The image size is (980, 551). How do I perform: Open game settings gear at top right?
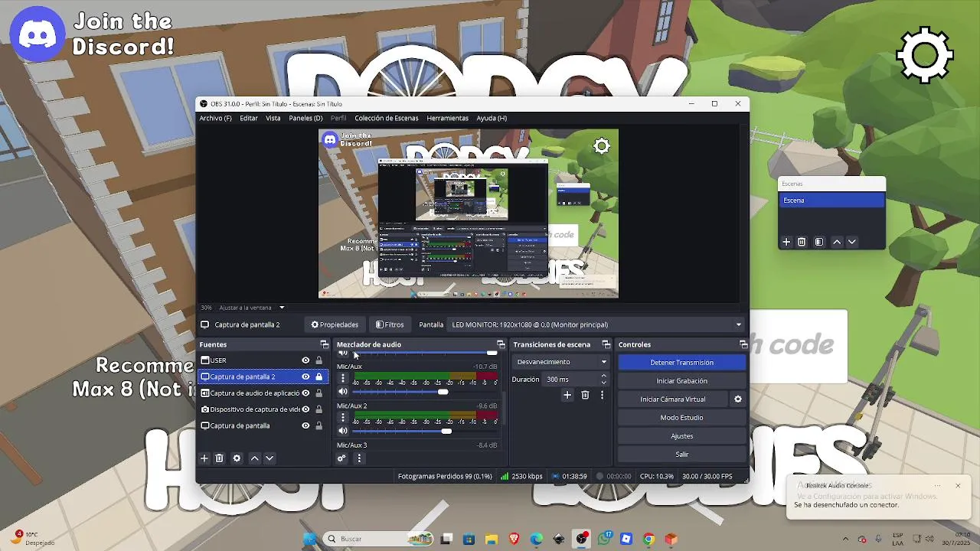(925, 55)
